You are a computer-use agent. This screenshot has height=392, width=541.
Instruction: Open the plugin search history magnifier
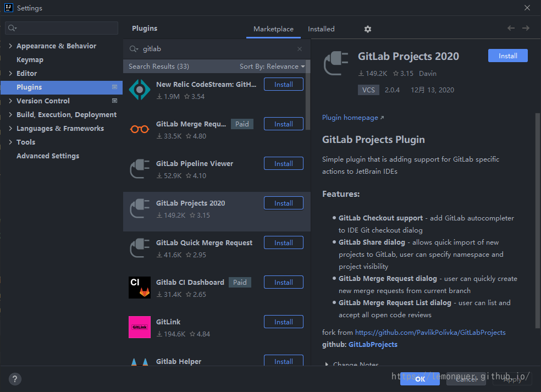[x=134, y=49]
